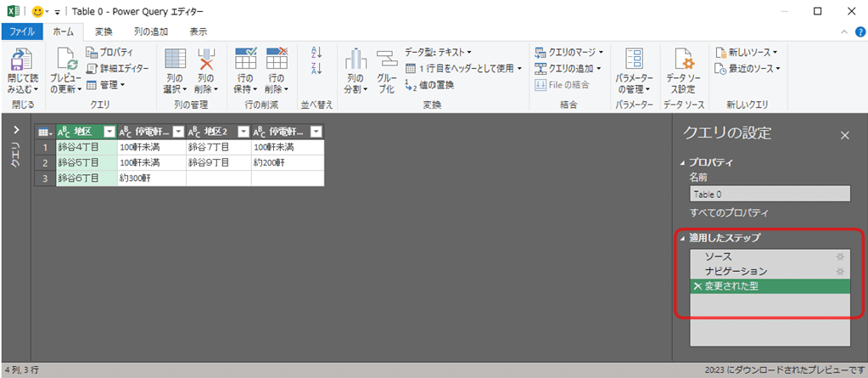Click the cell 鉢谷5丁目

point(87,162)
